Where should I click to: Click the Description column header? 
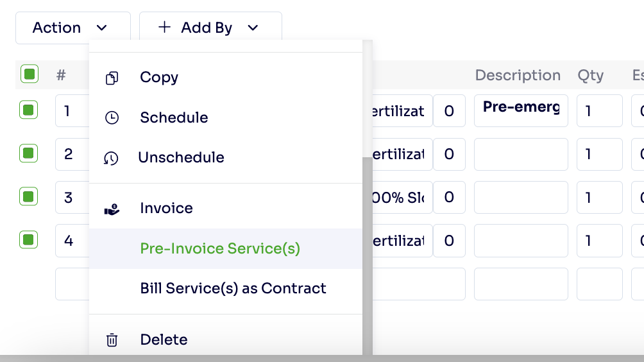(x=518, y=75)
